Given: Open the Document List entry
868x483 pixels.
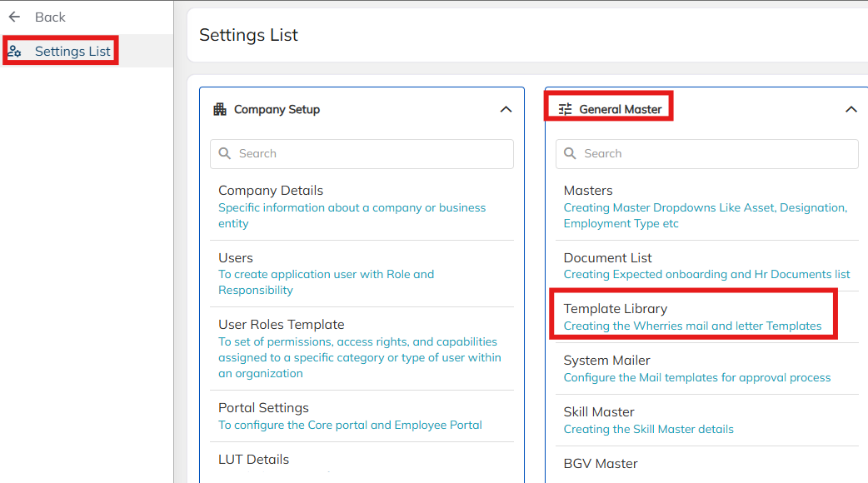Looking at the screenshot, I should coord(607,258).
